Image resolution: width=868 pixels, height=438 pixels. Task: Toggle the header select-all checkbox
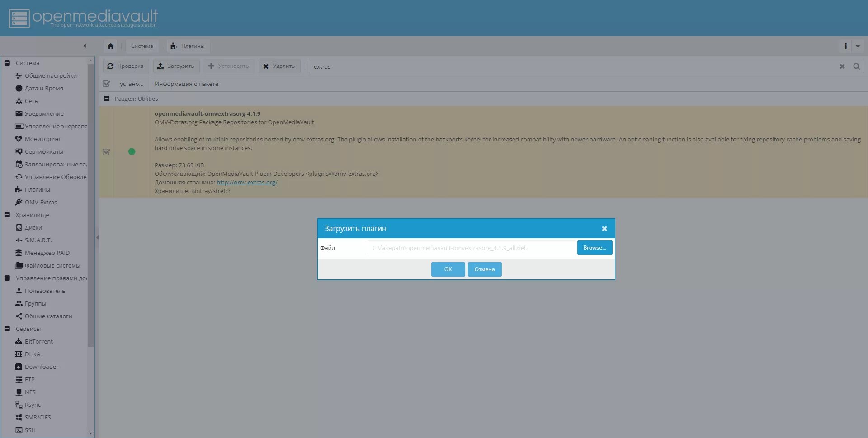tap(106, 84)
